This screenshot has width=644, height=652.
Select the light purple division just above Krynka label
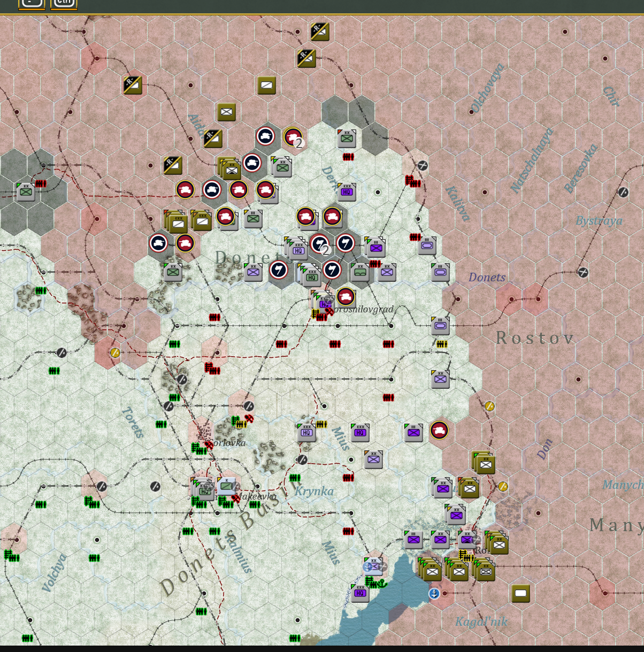coord(373,459)
